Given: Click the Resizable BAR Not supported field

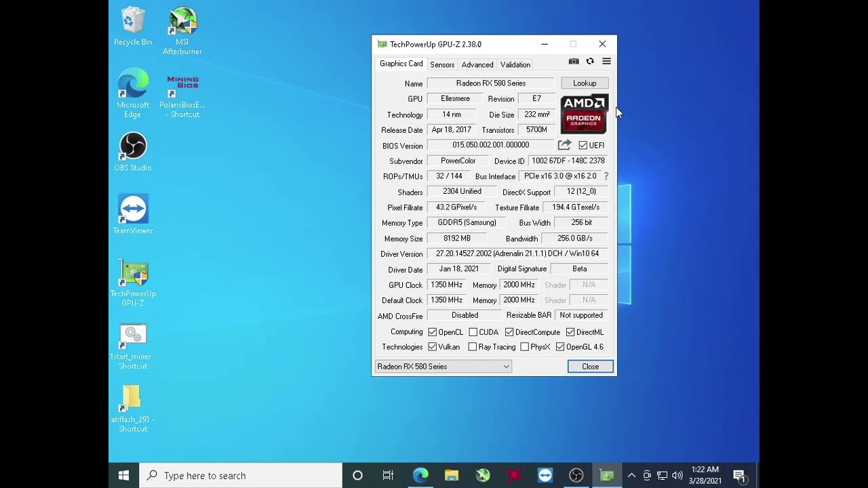Looking at the screenshot, I should pyautogui.click(x=581, y=315).
